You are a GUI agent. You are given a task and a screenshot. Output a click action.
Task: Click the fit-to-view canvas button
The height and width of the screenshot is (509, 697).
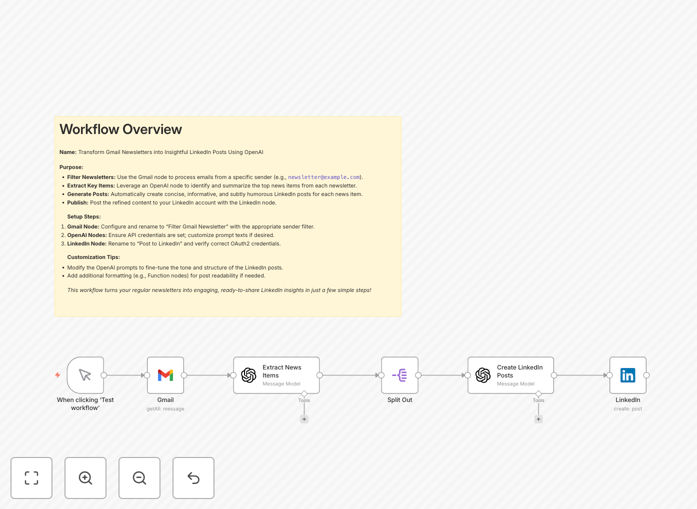(32, 478)
